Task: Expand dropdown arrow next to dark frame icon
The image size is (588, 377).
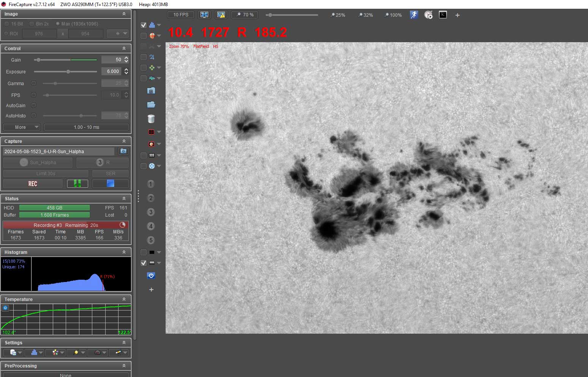Action: point(159,132)
